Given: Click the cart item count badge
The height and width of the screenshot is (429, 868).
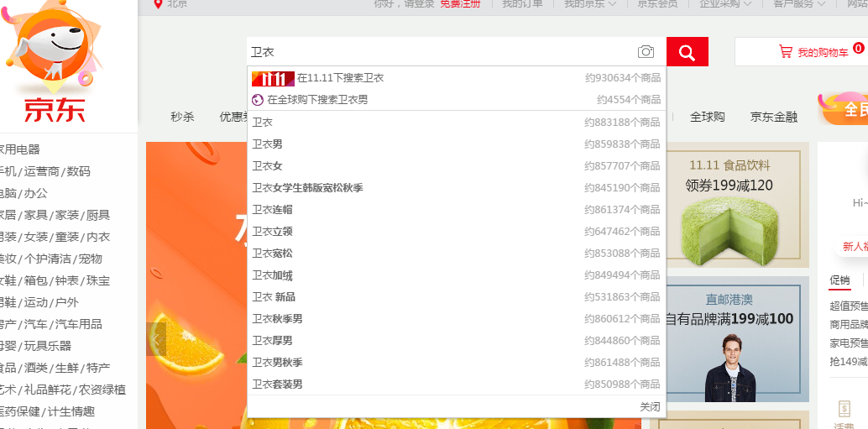Looking at the screenshot, I should [x=859, y=49].
